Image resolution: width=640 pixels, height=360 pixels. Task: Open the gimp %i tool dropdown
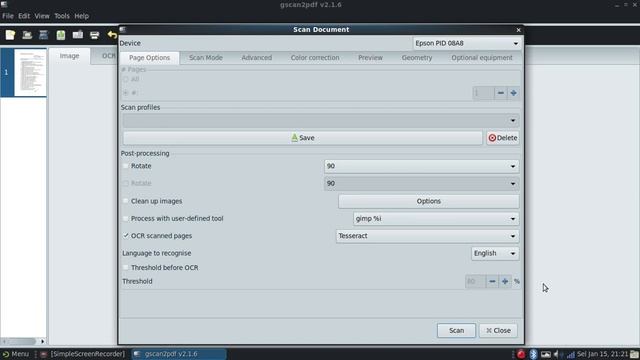point(436,218)
